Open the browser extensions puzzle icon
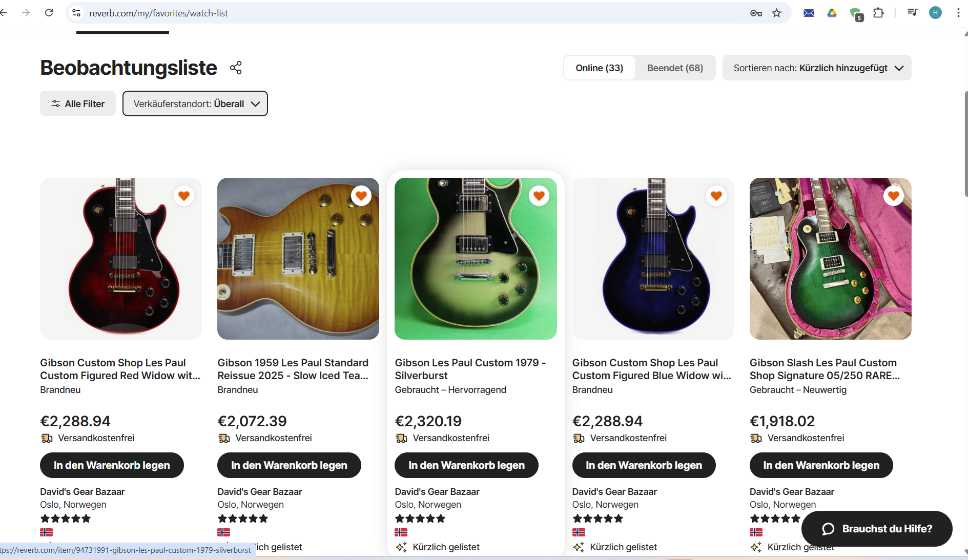This screenshot has height=560, width=968. click(878, 13)
